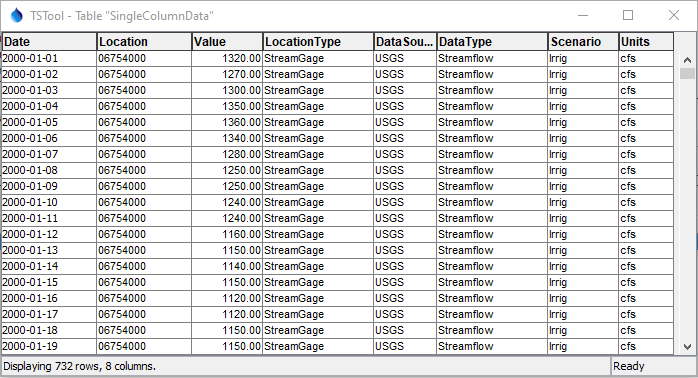Select date cell 2000-01-10
The height and width of the screenshot is (378, 698).
pos(49,203)
